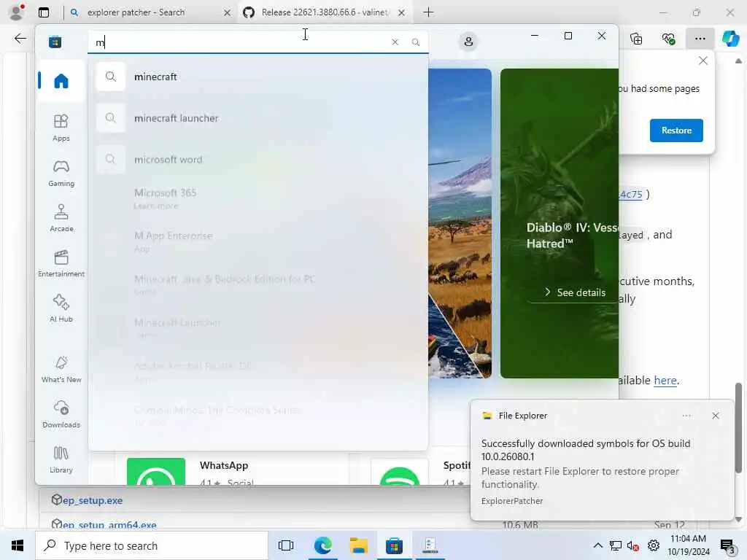Open the 'here' link on GitHub page
Image resolution: width=747 pixels, height=560 pixels.
[665, 381]
